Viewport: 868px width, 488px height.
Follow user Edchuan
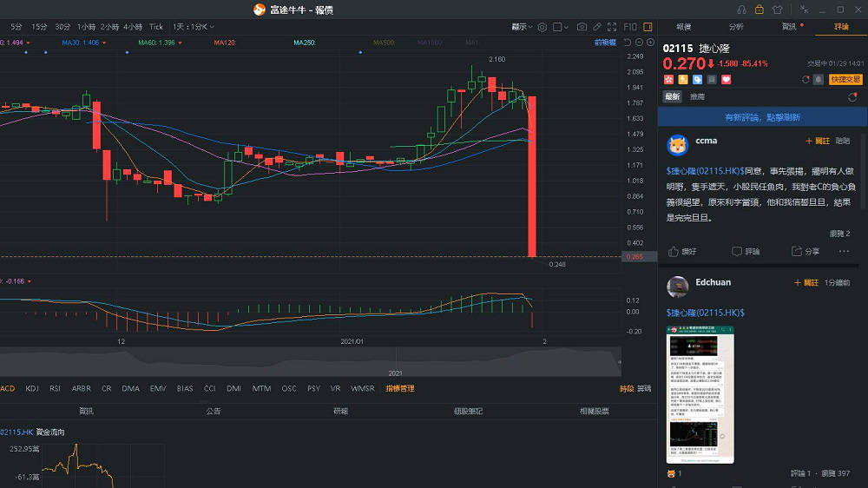[806, 282]
